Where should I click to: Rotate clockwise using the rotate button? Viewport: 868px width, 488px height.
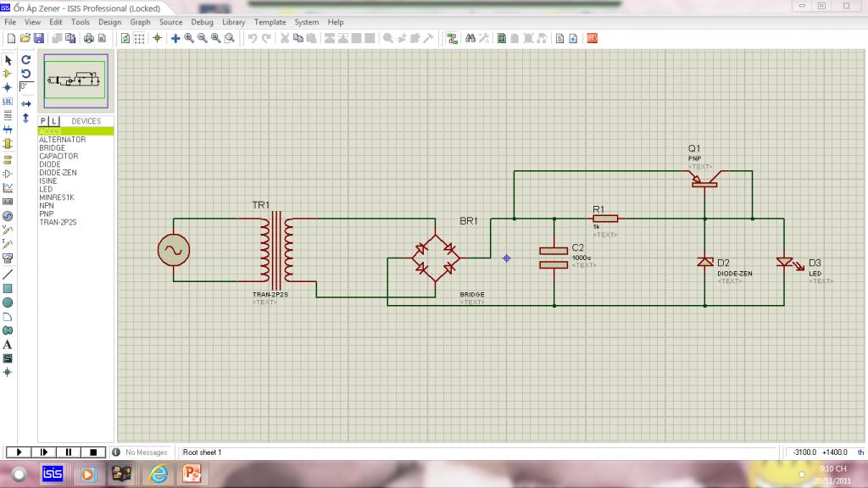[x=26, y=60]
